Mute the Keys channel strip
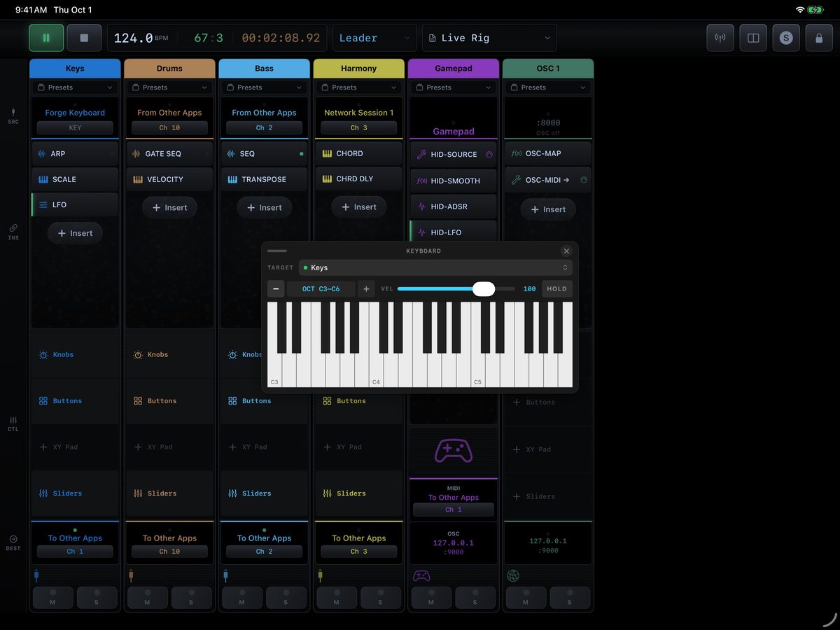Viewport: 840px width, 630px height. 52,597
